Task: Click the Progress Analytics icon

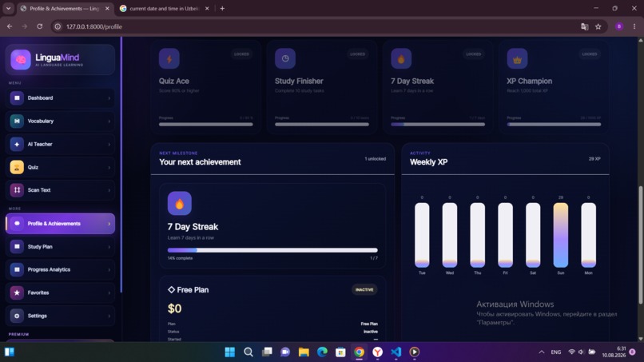Action: [x=17, y=269]
